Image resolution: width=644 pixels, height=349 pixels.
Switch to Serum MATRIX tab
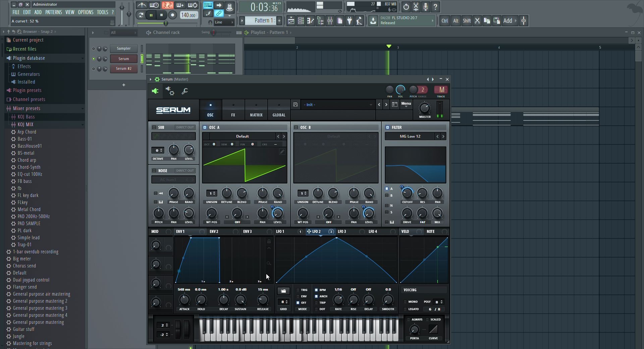pyautogui.click(x=256, y=110)
